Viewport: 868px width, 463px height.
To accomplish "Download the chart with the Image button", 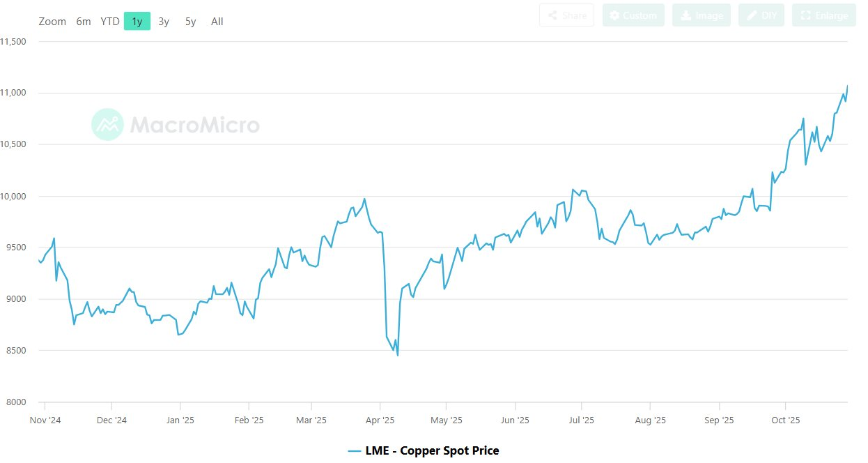I will point(701,15).
